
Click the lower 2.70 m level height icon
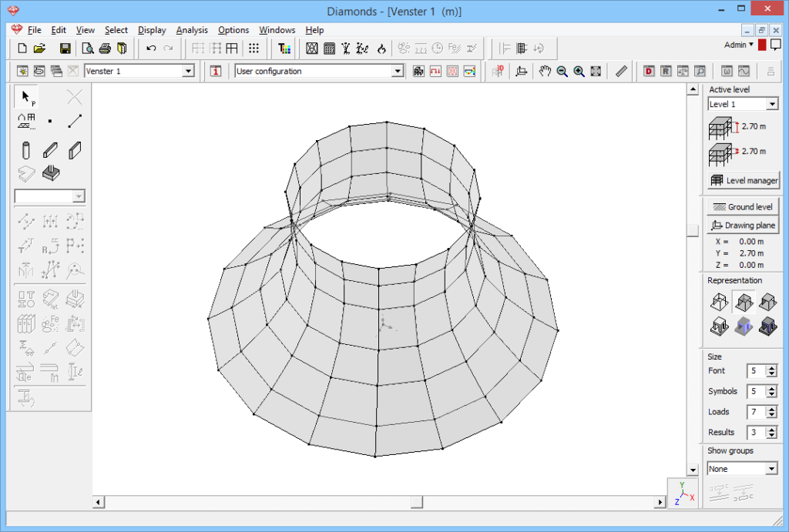(x=724, y=154)
